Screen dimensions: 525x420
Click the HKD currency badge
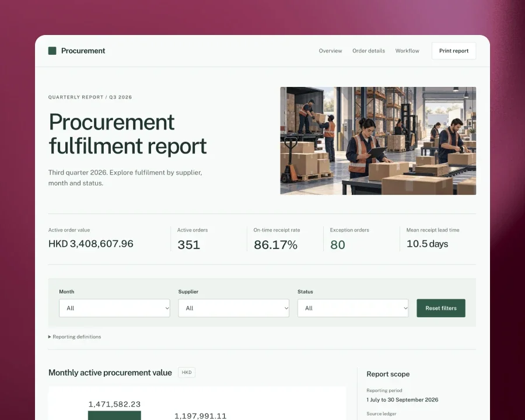pos(187,372)
